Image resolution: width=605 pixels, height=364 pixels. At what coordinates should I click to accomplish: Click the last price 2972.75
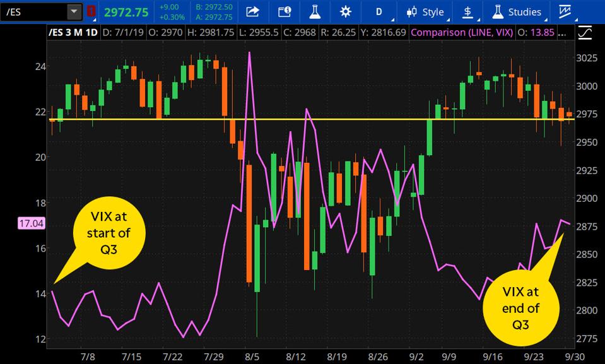pos(126,11)
